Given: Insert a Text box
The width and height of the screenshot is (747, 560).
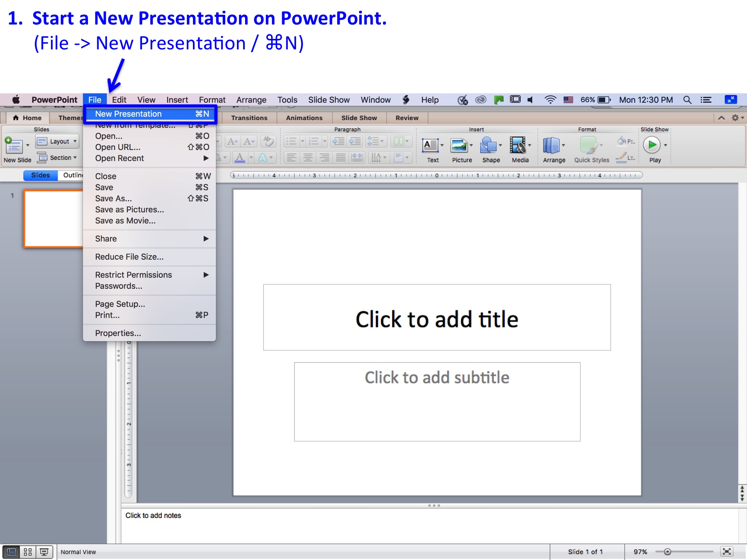Looking at the screenshot, I should coord(430,145).
